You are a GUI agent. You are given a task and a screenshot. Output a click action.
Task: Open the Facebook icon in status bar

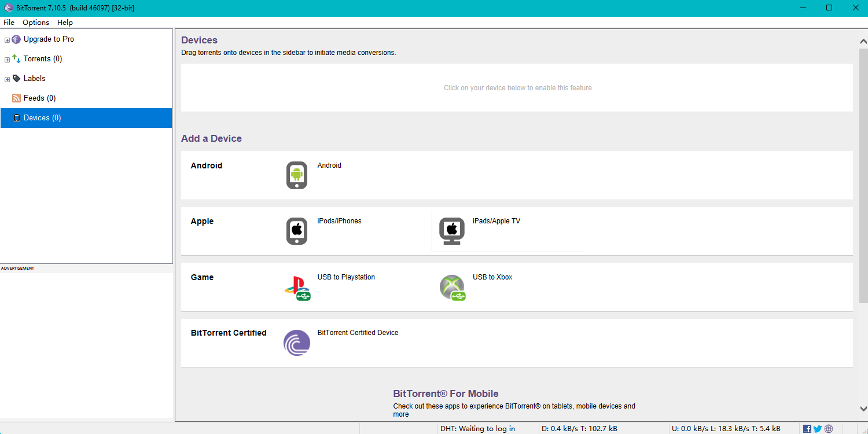click(807, 429)
